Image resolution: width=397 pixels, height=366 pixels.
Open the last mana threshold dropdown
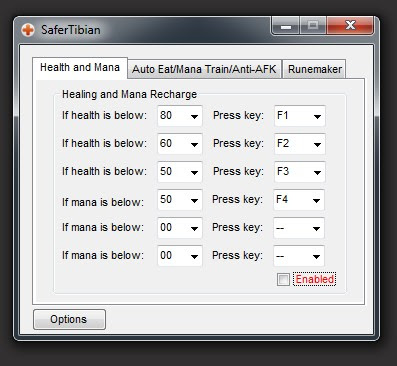click(180, 256)
